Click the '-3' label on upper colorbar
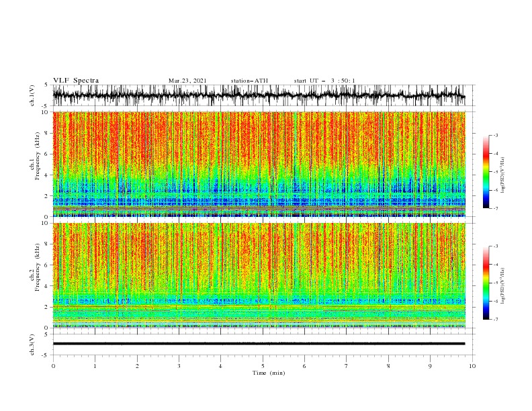Screen dimensions: 532x411 click(x=495, y=135)
